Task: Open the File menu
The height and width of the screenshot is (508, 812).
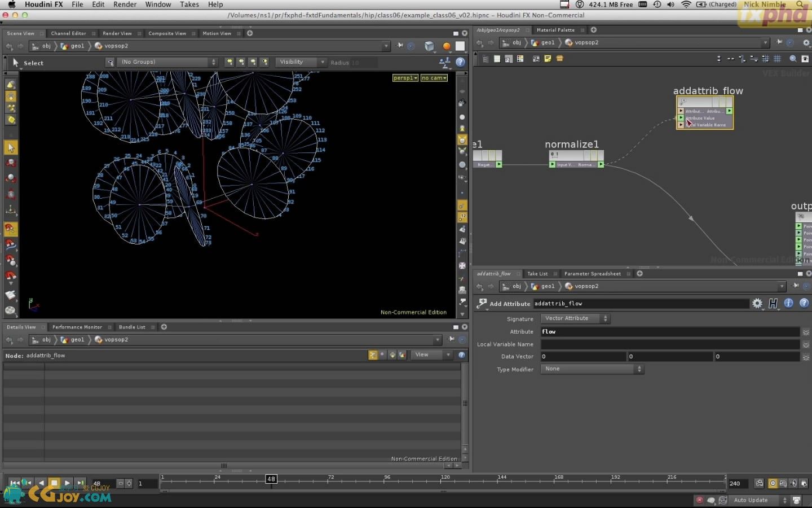Action: point(77,5)
